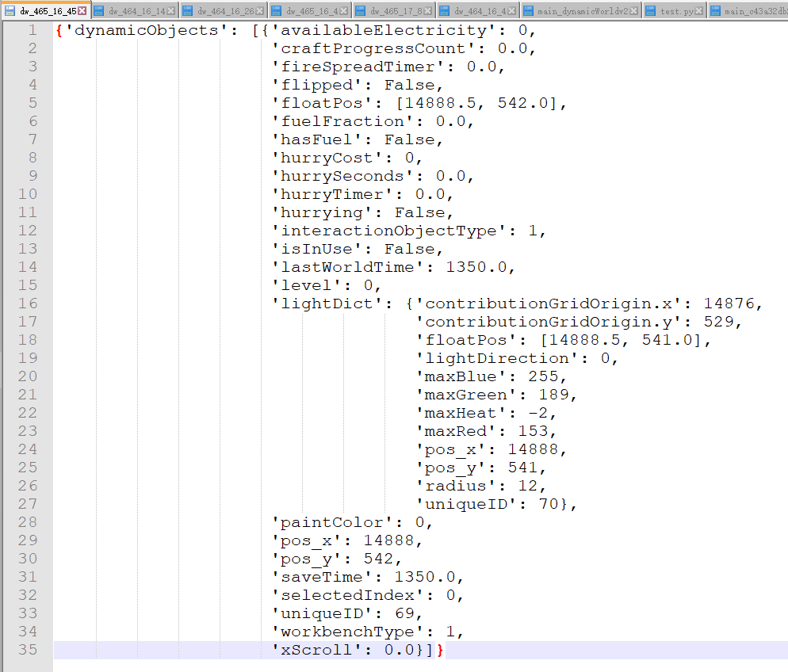Click the maxRed value 153

(534, 431)
